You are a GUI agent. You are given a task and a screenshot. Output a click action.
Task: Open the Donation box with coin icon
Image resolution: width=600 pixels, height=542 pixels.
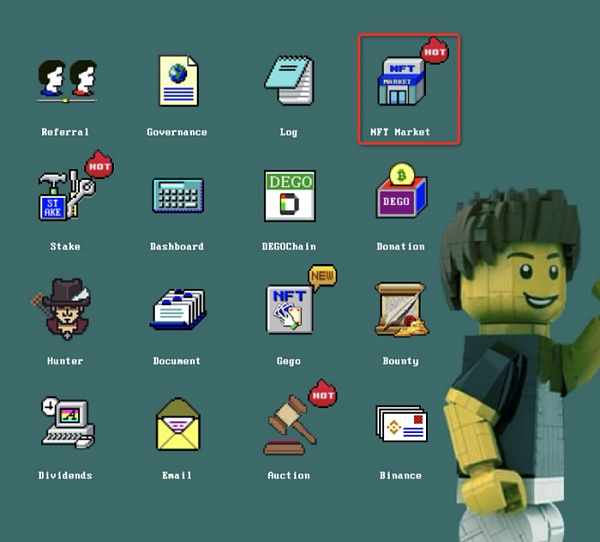click(x=401, y=193)
